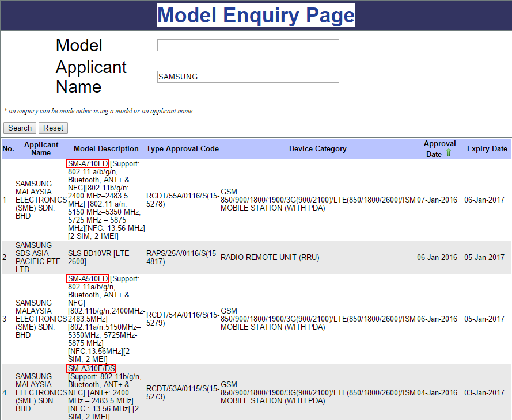This screenshot has width=512, height=420.
Task: Sort by the Applicant Name column header
Action: coord(41,148)
